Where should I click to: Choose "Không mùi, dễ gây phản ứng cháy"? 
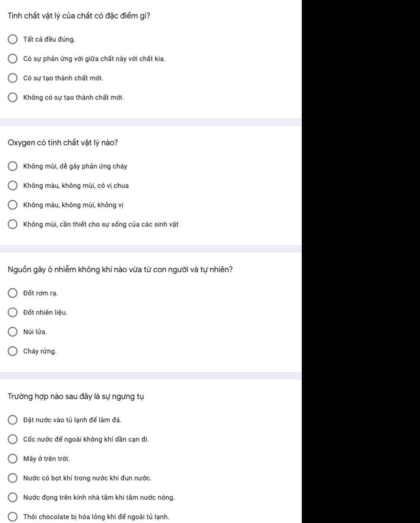point(13,166)
